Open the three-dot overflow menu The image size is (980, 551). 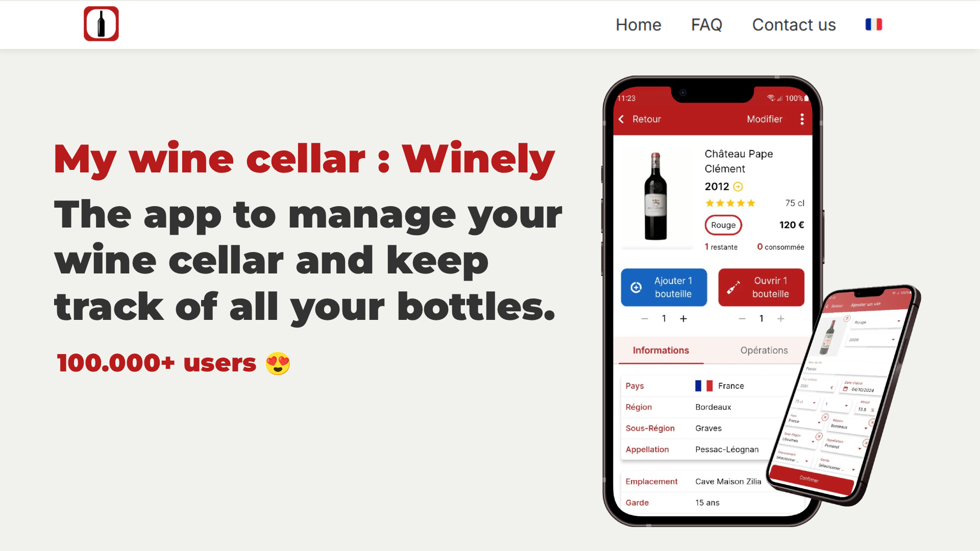pos(802,119)
